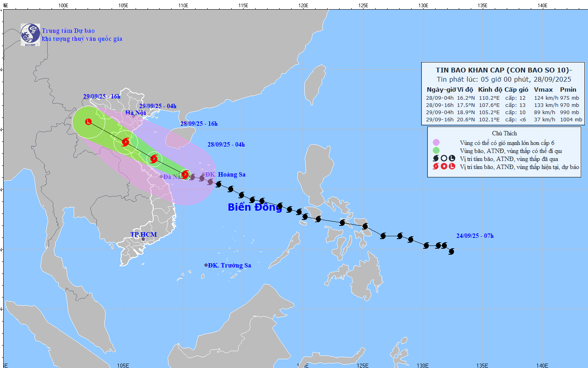Click the '28/09-16h' row date cell
The height and width of the screenshot is (368, 588).
click(x=440, y=105)
